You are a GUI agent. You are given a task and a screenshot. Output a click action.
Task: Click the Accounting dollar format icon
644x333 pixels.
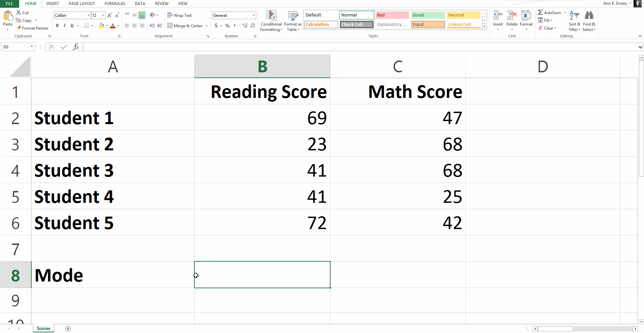[x=216, y=26]
